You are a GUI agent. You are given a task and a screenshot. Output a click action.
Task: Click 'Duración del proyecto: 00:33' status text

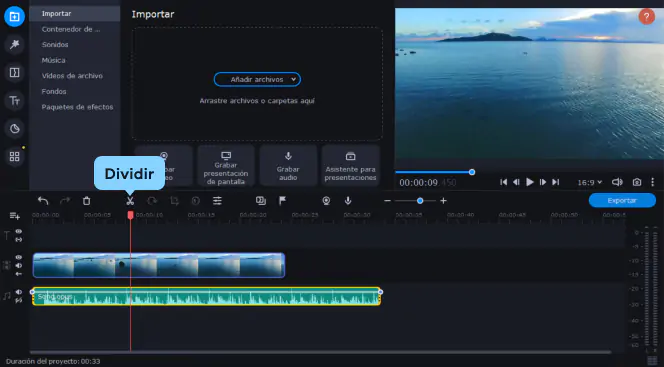(53, 361)
